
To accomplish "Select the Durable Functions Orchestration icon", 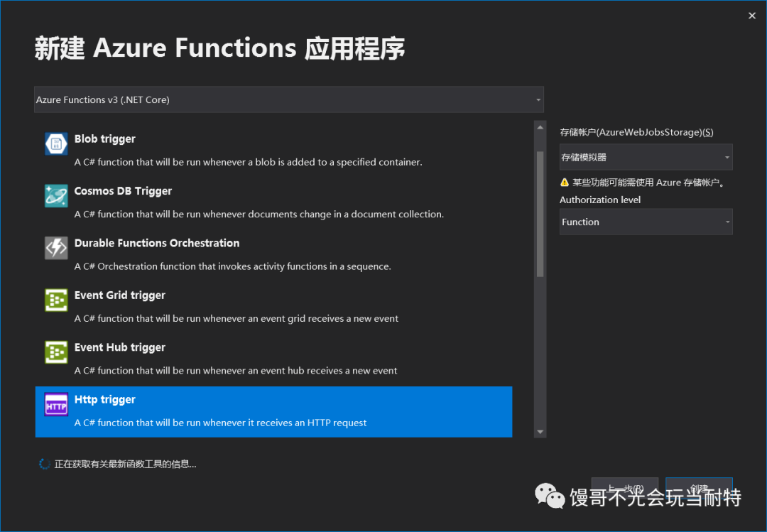I will click(56, 248).
